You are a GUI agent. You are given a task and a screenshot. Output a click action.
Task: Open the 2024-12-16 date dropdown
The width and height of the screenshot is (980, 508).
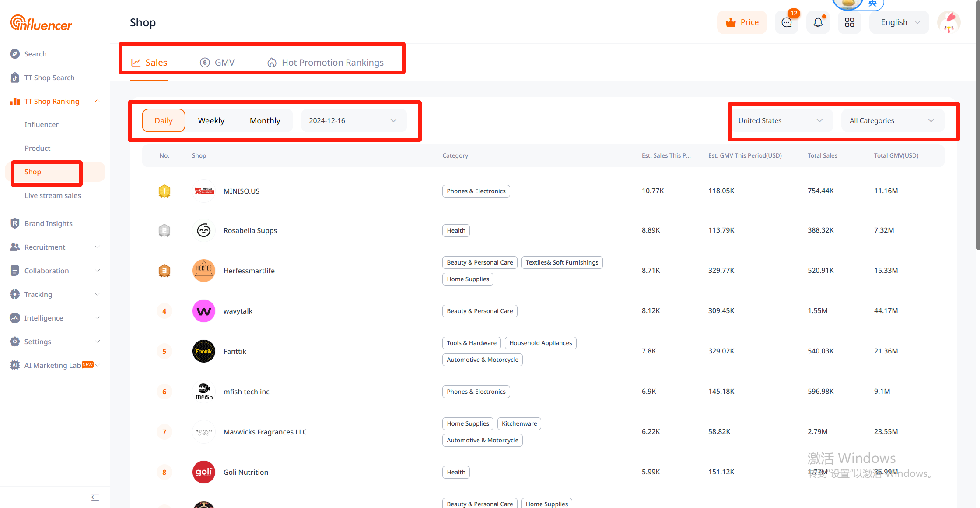(x=353, y=120)
